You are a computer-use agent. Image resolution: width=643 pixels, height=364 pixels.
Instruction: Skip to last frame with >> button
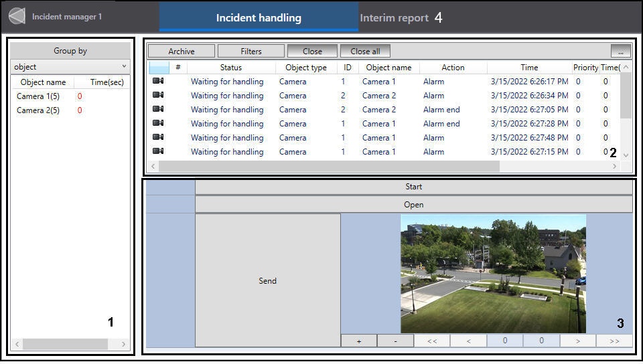614,341
